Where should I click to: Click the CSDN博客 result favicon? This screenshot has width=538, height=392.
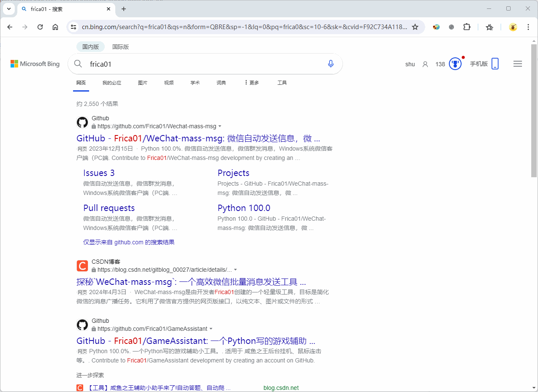coord(82,266)
